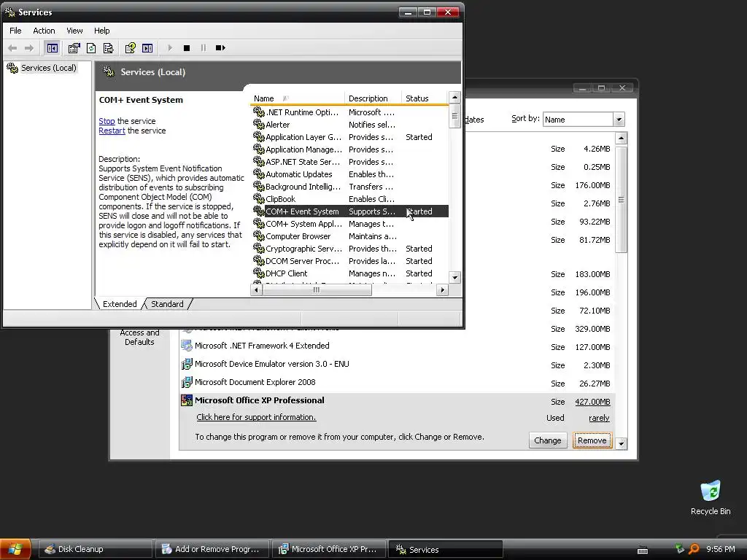Click the search magnifier tray icon
747x560 pixels.
694,549
